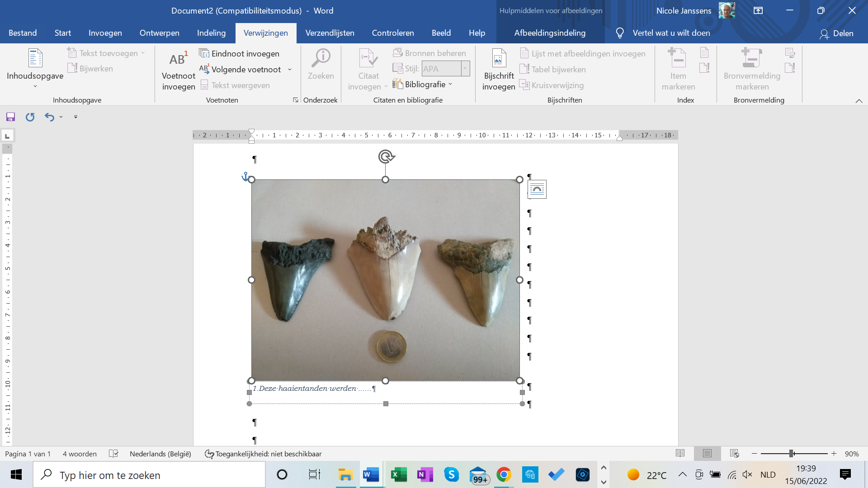
Task: Click the Bibliografie icon
Action: (397, 84)
